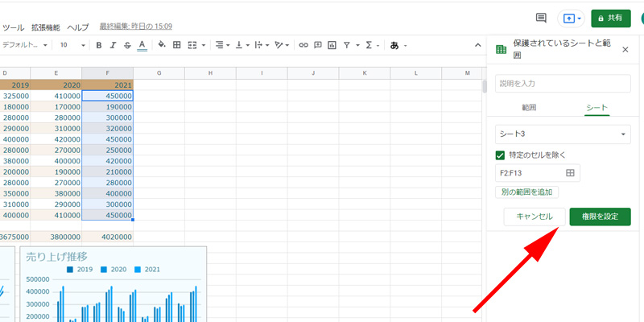Viewport: 644px width, 322px height.
Task: Select column G header
Action: [x=159, y=73]
